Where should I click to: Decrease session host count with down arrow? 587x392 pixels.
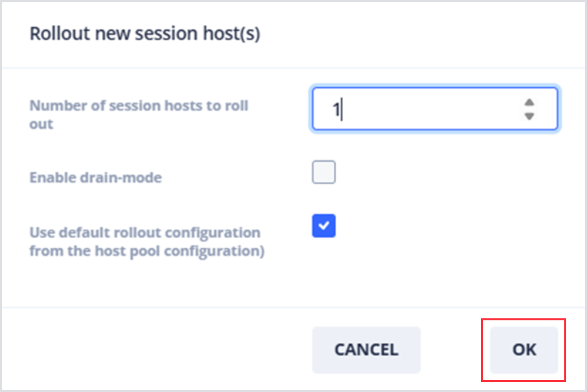tap(529, 116)
